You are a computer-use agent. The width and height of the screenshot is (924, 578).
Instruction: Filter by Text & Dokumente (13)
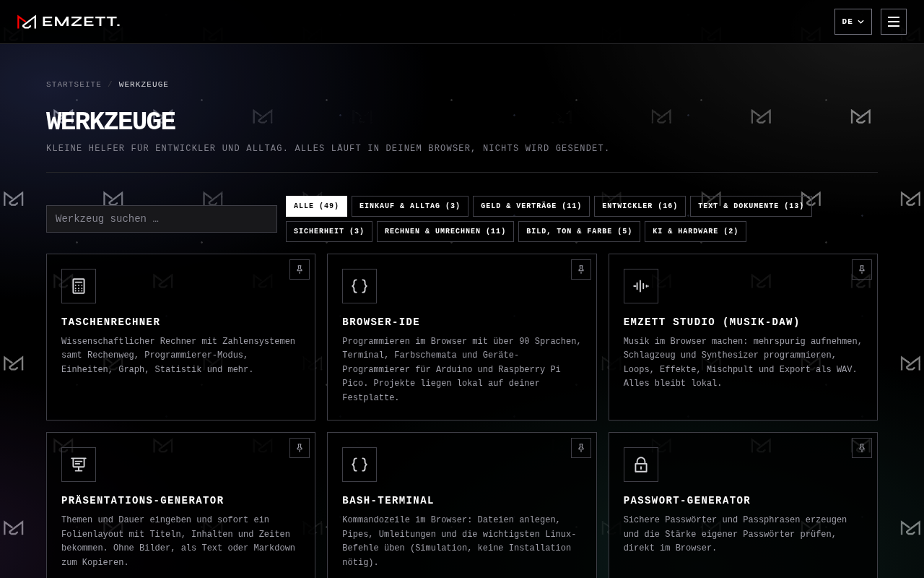point(751,206)
